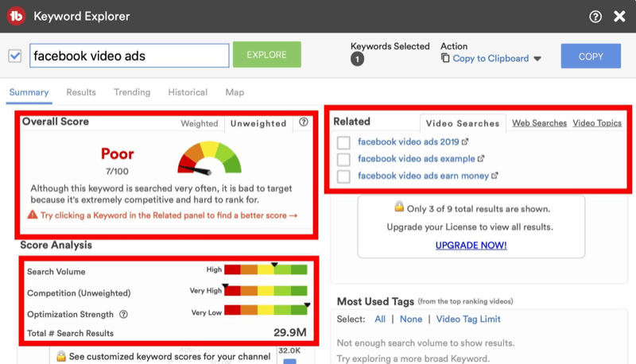
Task: Click the blue COPY button
Action: coord(591,56)
